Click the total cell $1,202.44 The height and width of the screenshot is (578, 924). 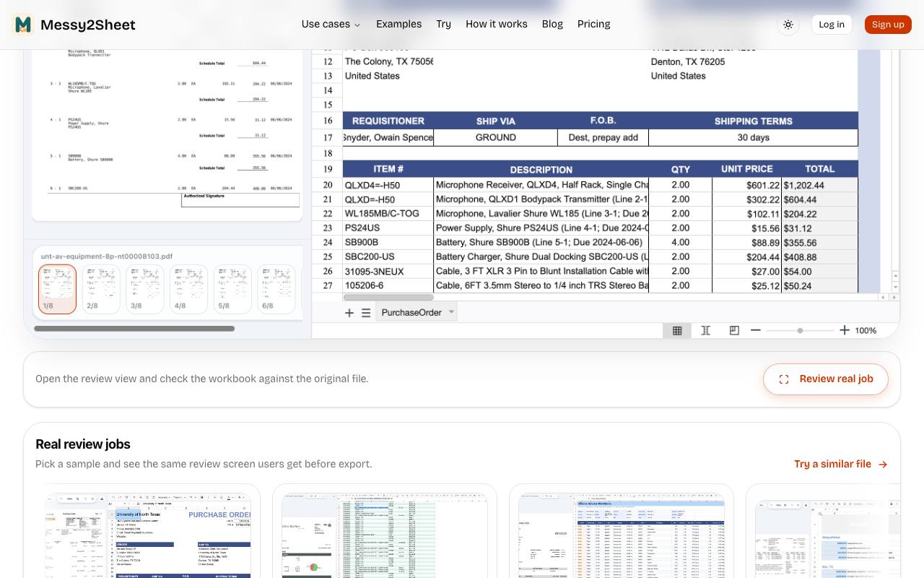point(820,185)
